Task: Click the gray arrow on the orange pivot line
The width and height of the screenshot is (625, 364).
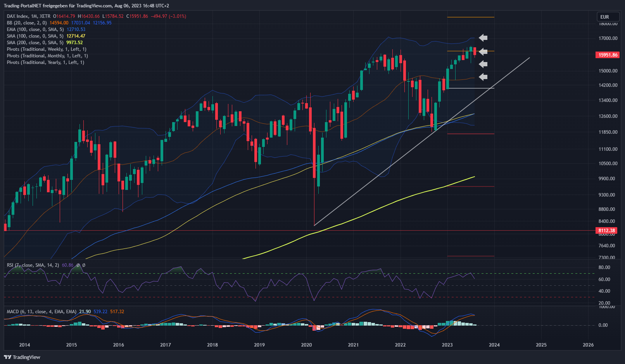Action: [483, 52]
